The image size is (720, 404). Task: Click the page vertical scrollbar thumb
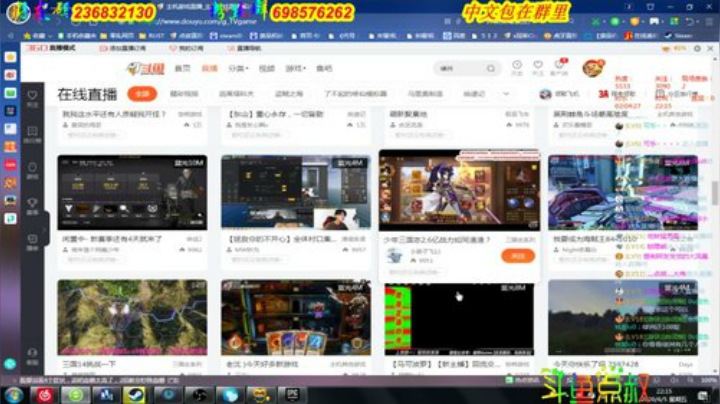tap(715, 193)
